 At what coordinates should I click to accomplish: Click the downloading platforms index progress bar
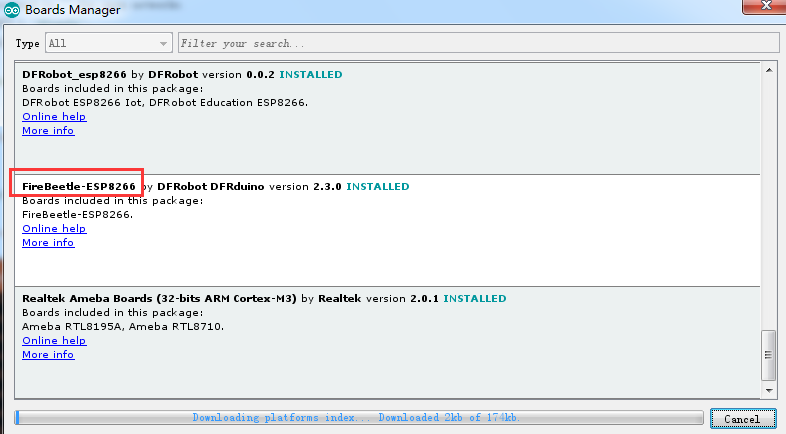[359, 417]
